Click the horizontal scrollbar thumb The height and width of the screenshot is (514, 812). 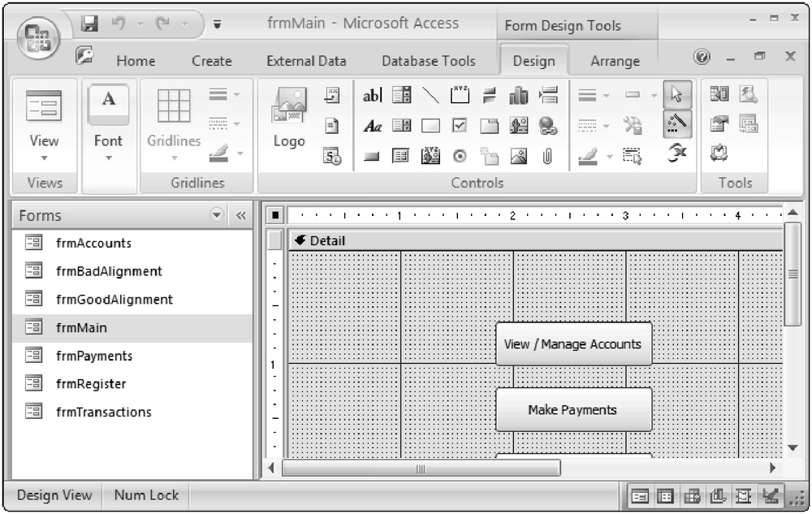click(421, 469)
